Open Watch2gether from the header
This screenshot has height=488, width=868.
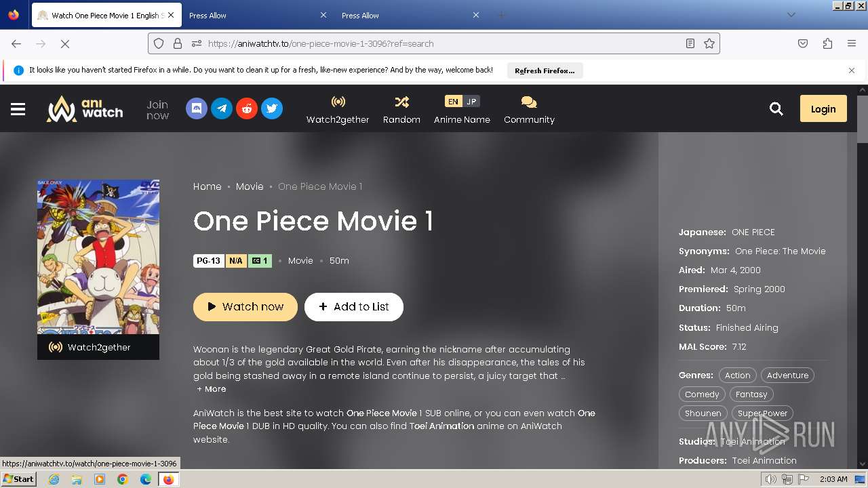(338, 110)
